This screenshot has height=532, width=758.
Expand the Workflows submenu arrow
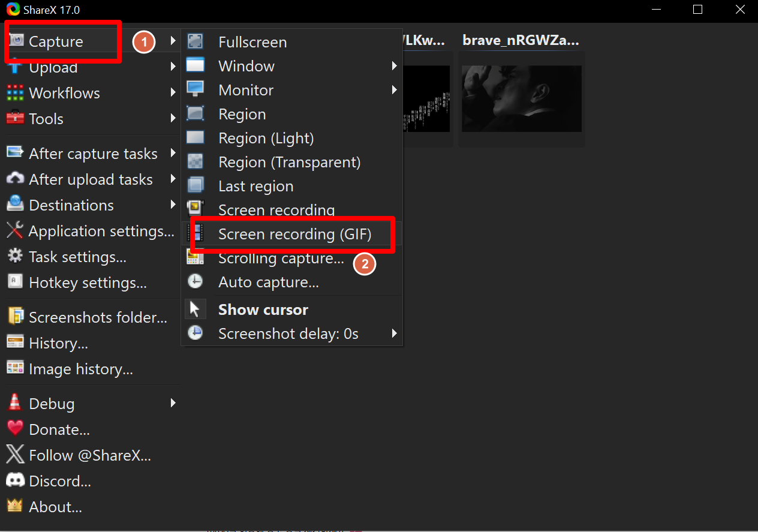(173, 92)
